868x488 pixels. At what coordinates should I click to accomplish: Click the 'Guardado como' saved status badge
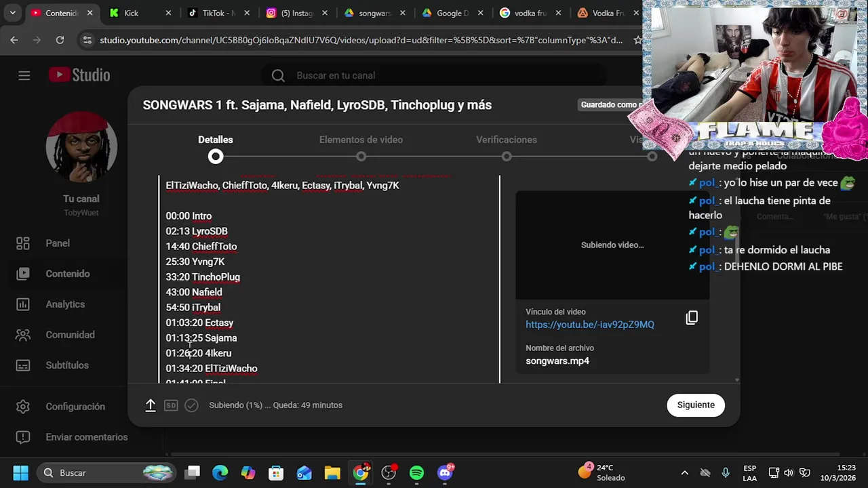pyautogui.click(x=610, y=104)
